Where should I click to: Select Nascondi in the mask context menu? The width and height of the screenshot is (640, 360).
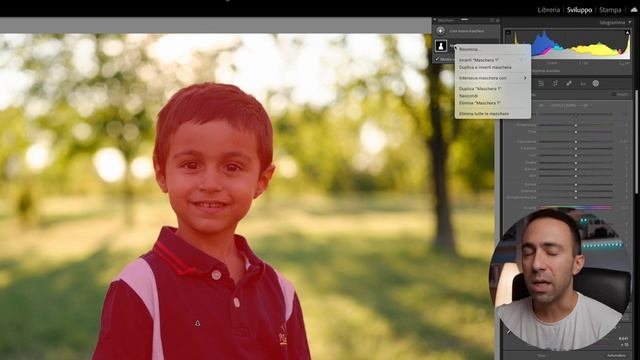pos(468,96)
